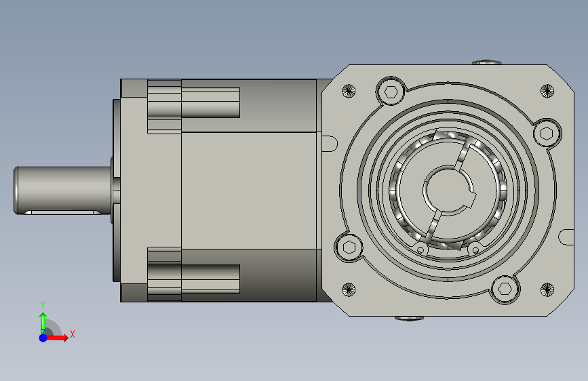
Task: Click the green Y axis arrow of the triad
Action: [x=43, y=323]
